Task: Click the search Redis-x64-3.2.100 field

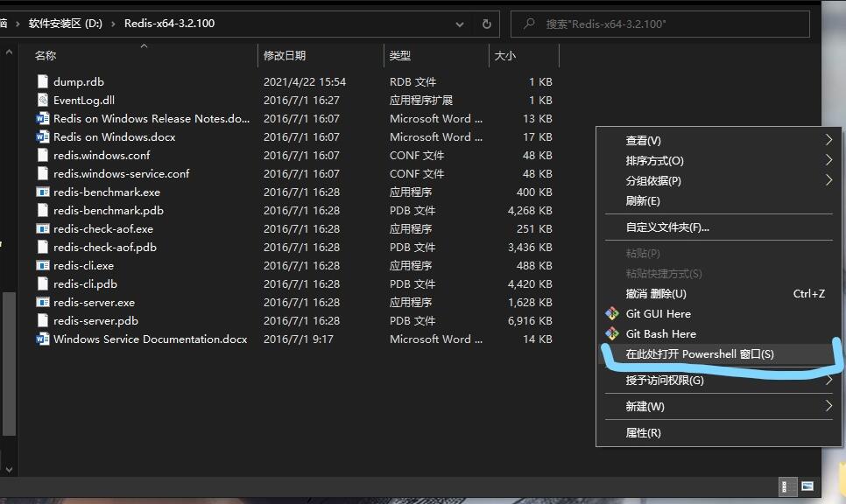Action: point(659,24)
